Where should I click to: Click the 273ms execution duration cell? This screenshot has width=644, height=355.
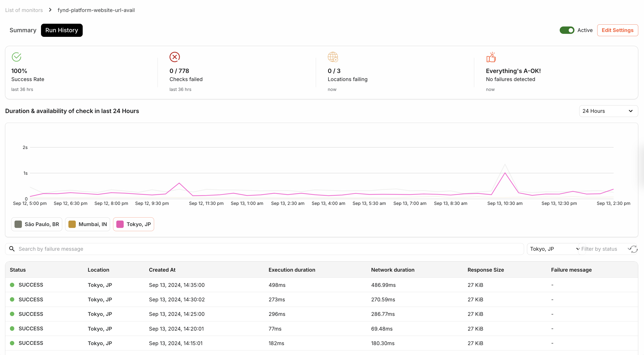pyautogui.click(x=277, y=300)
